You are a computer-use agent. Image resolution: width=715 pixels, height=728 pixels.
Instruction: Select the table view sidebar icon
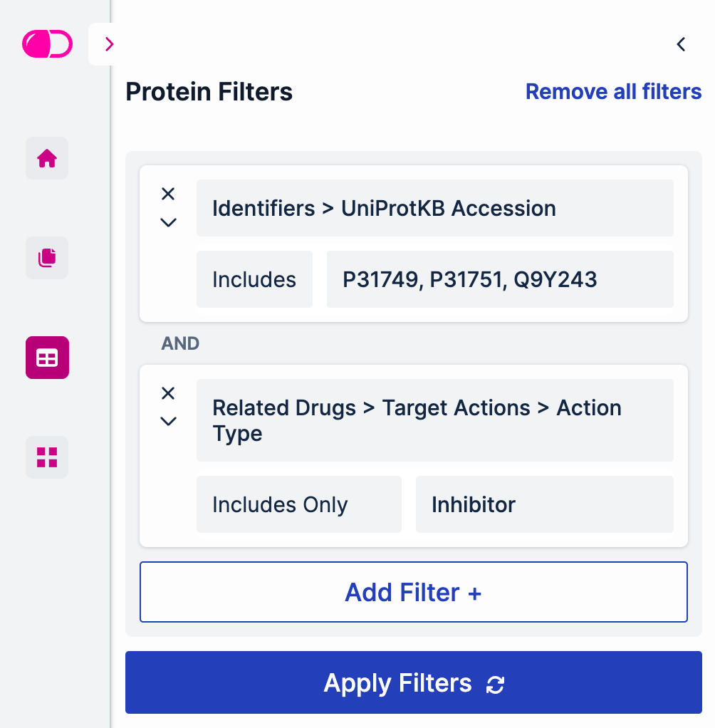(47, 358)
